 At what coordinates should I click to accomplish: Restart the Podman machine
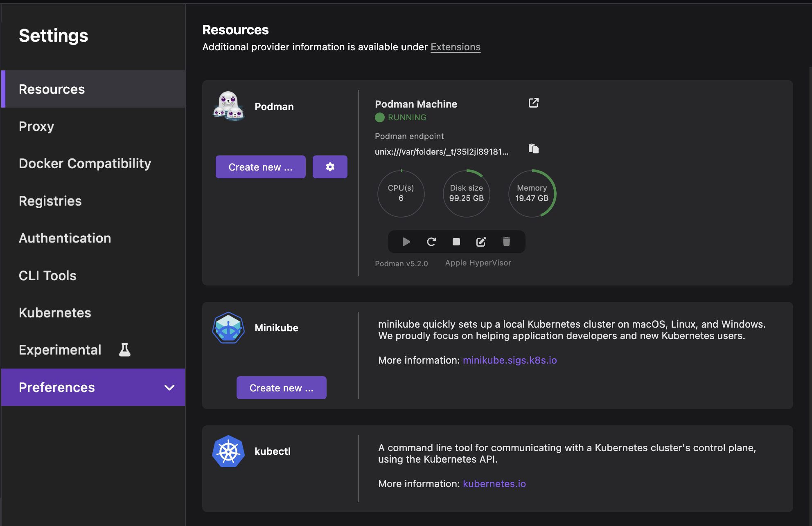point(431,242)
